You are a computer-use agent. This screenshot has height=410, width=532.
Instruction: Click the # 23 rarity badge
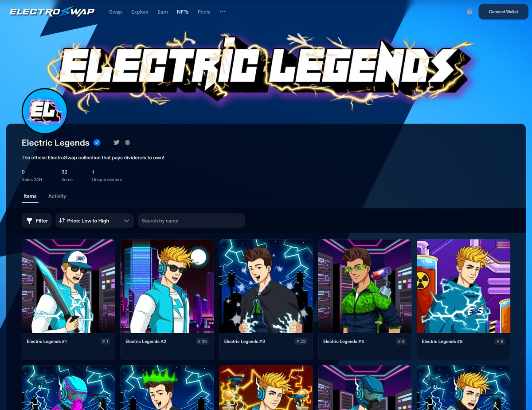[x=301, y=342]
